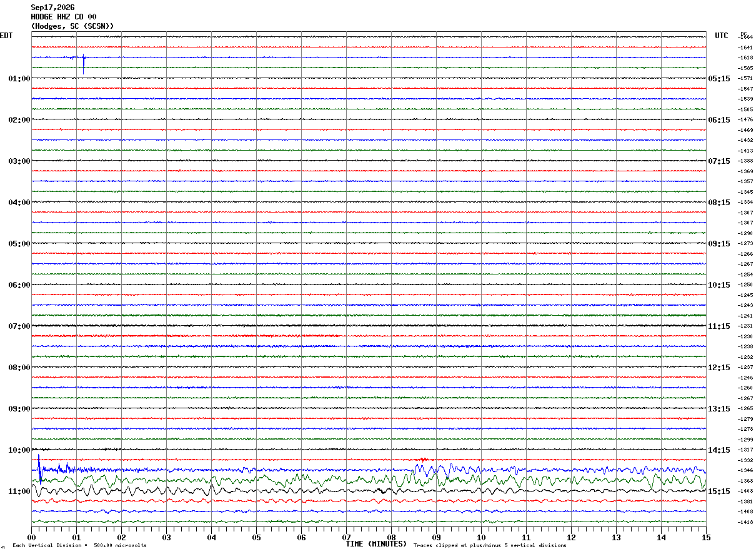Click the UTC timezone label
The width and height of the screenshot is (756, 554).
click(x=722, y=36)
